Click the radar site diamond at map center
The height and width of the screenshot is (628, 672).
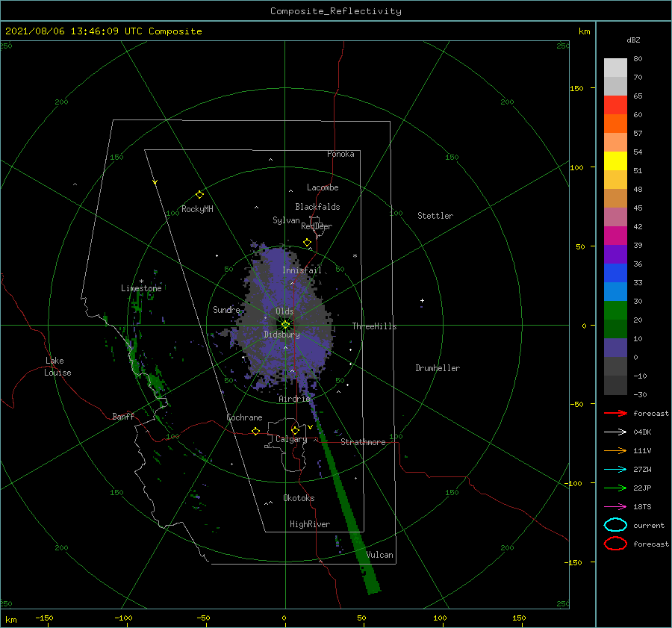pyautogui.click(x=285, y=325)
